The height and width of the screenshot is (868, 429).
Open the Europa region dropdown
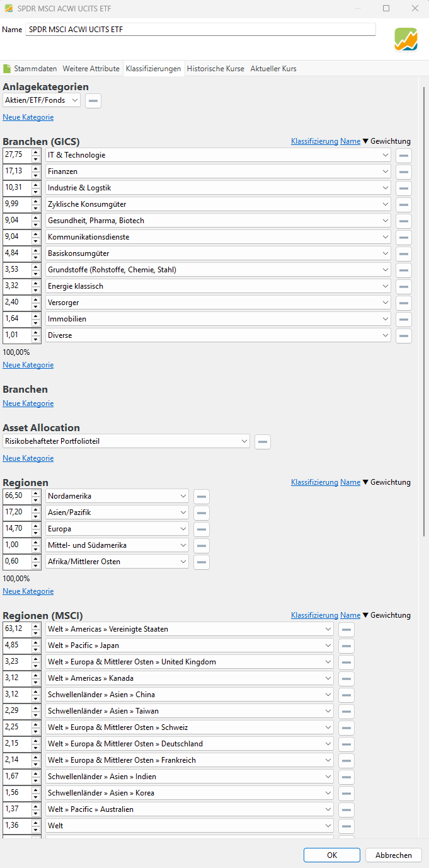click(117, 529)
